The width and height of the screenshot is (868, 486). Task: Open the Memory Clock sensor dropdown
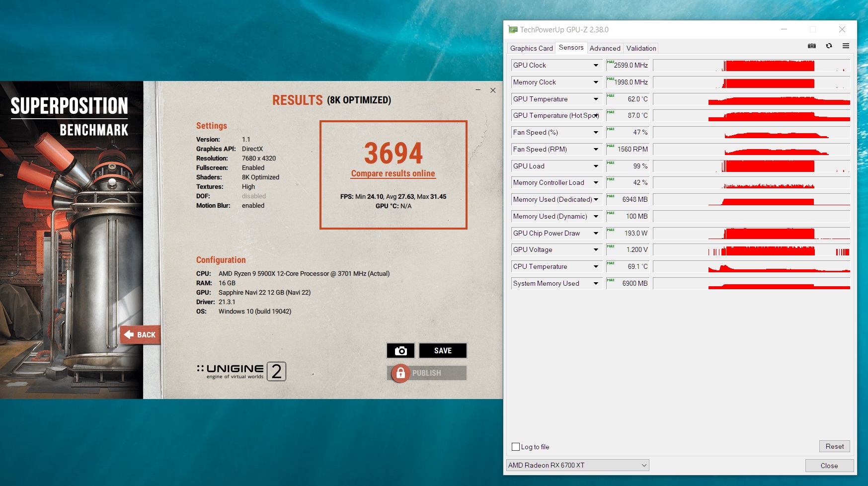click(x=596, y=82)
